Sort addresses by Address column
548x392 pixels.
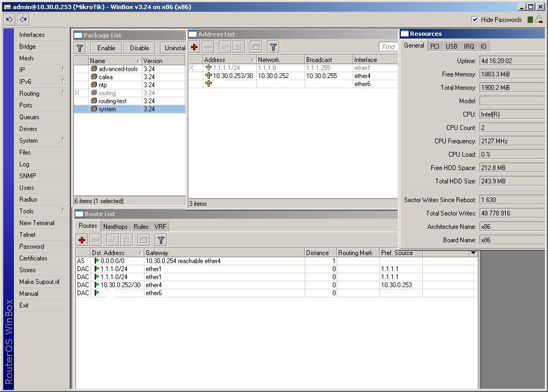coord(229,60)
